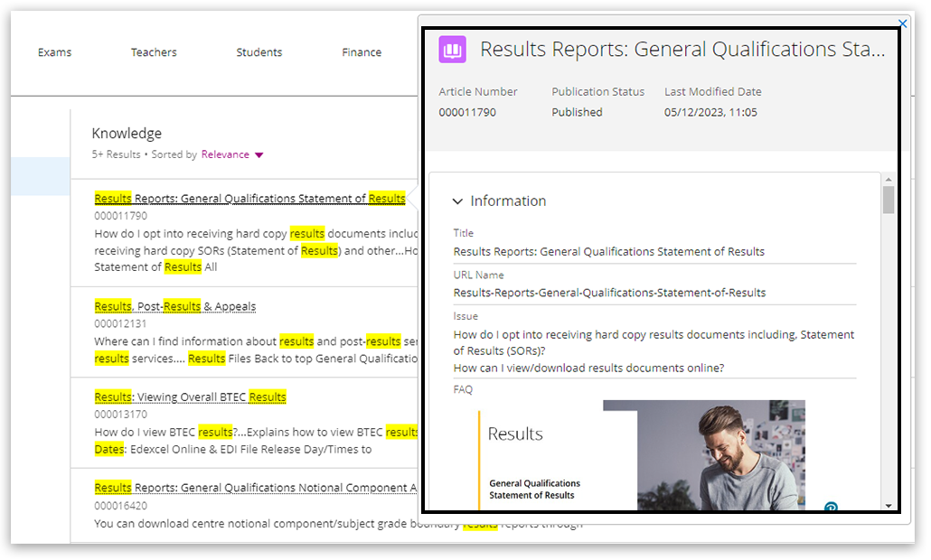Switch to the Teachers tab
The image size is (931, 560).
pos(154,52)
